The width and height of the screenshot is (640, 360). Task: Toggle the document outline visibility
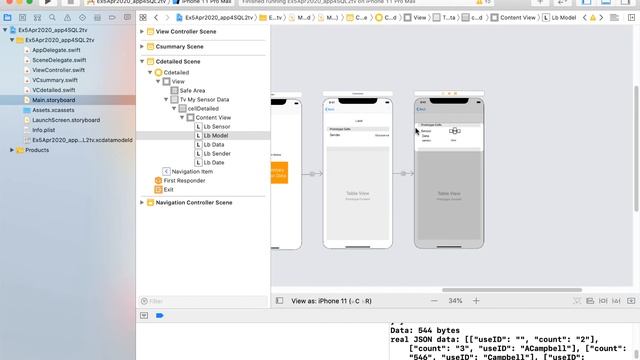[279, 301]
